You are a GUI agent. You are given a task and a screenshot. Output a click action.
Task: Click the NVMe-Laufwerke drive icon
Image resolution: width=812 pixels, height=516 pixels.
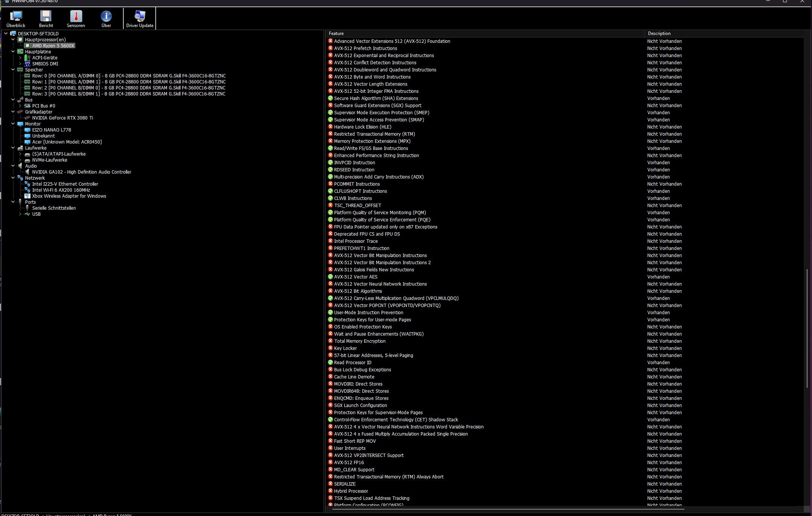(27, 160)
